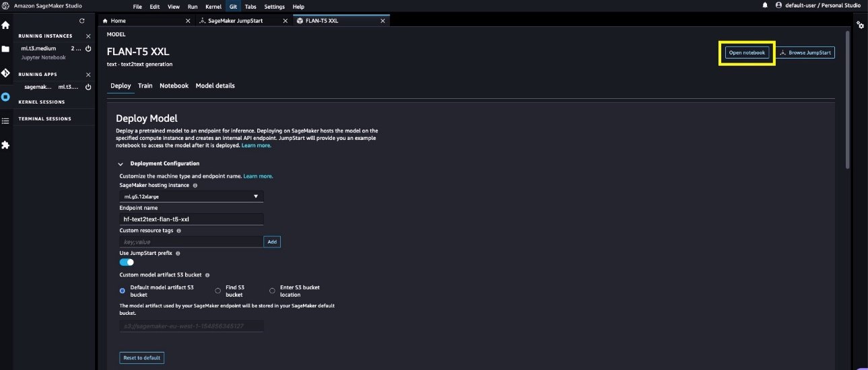868x370 pixels.
Task: Close the FLAN-T5 XXL tab
Action: (382, 21)
